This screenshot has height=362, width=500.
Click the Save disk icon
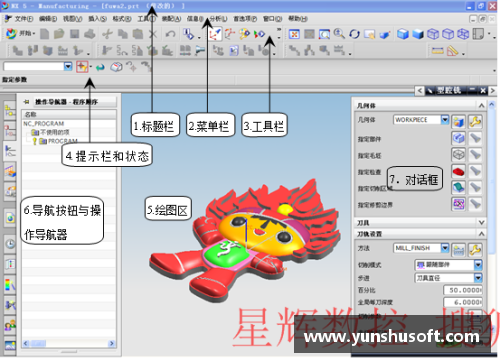coord(74,34)
